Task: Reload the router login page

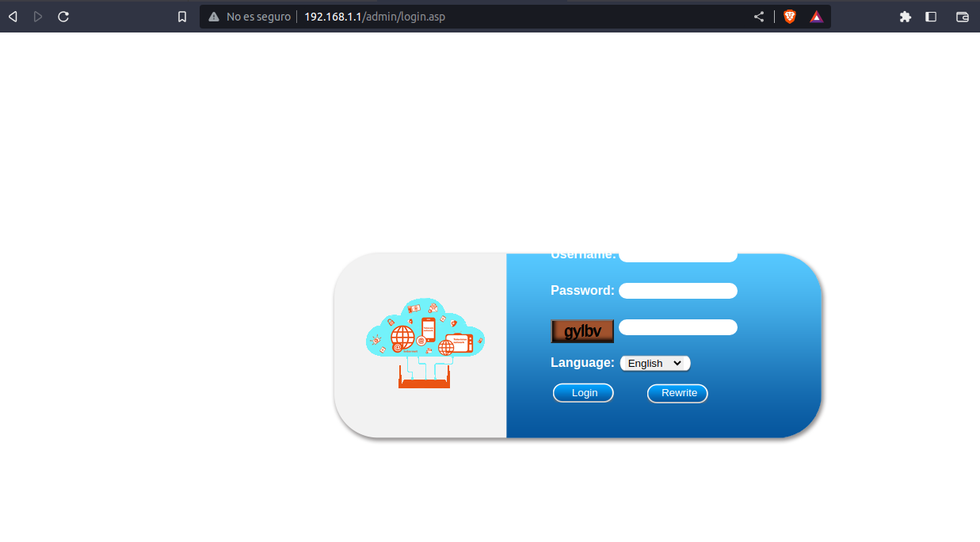Action: coord(63,17)
